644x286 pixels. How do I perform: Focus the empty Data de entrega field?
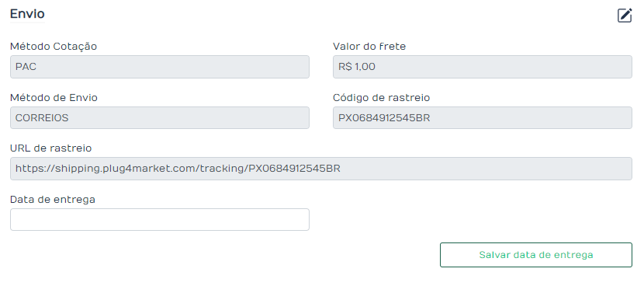point(160,219)
